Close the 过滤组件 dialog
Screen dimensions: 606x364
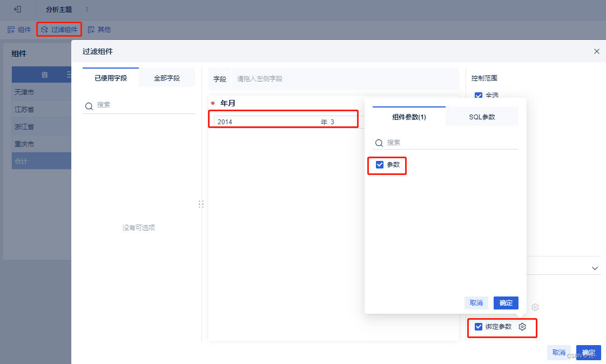(x=597, y=51)
